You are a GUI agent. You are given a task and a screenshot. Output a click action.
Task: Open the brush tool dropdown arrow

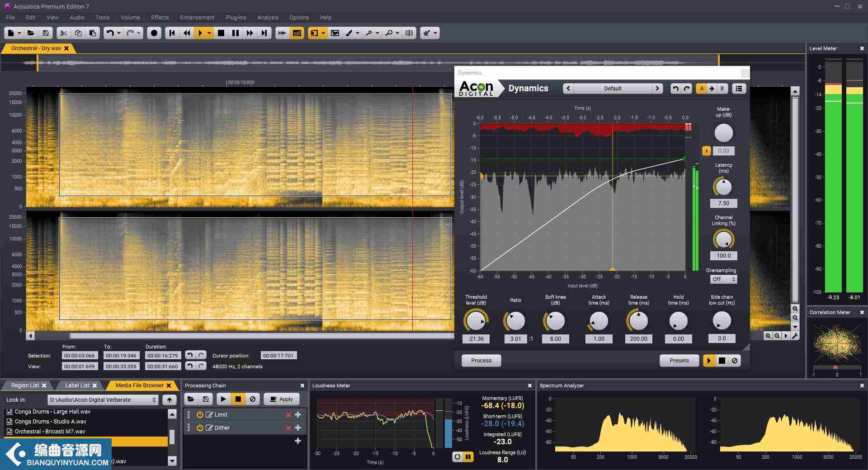[358, 33]
